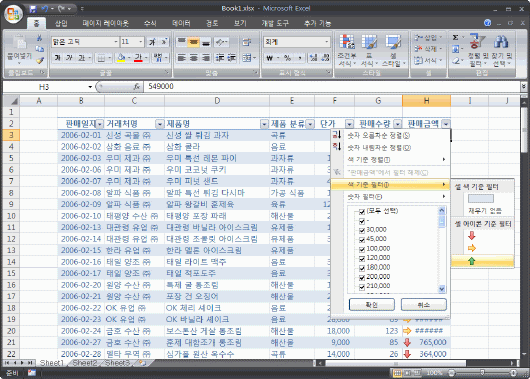Toggle italic formatting icon
Viewport: 530px width, 379px height.
(x=69, y=58)
